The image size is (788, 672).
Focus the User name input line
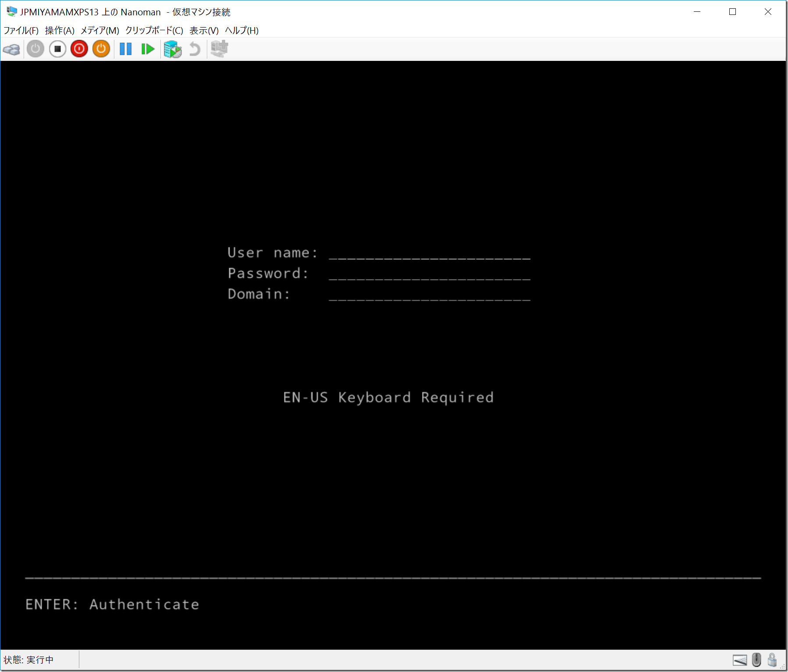[429, 254]
